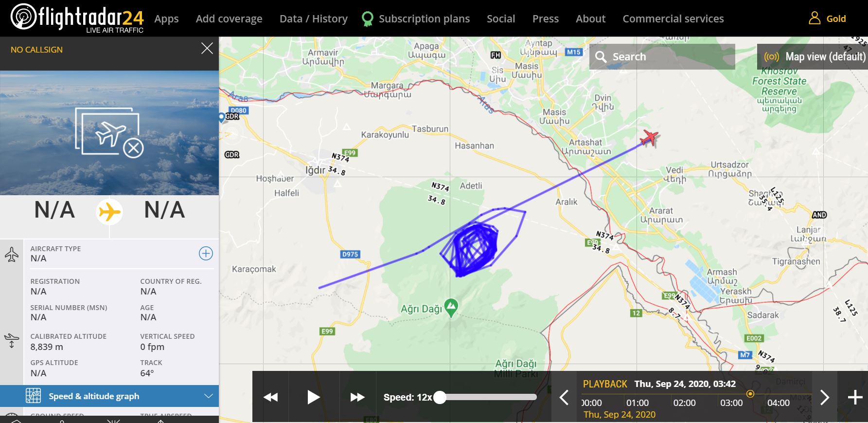Click the map Search field
This screenshot has height=423, width=868.
pyautogui.click(x=662, y=56)
